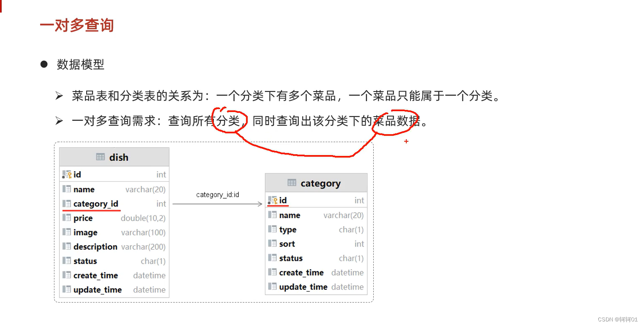Click the column icon beside category name
Screen dimensions: 644x326
click(273, 215)
